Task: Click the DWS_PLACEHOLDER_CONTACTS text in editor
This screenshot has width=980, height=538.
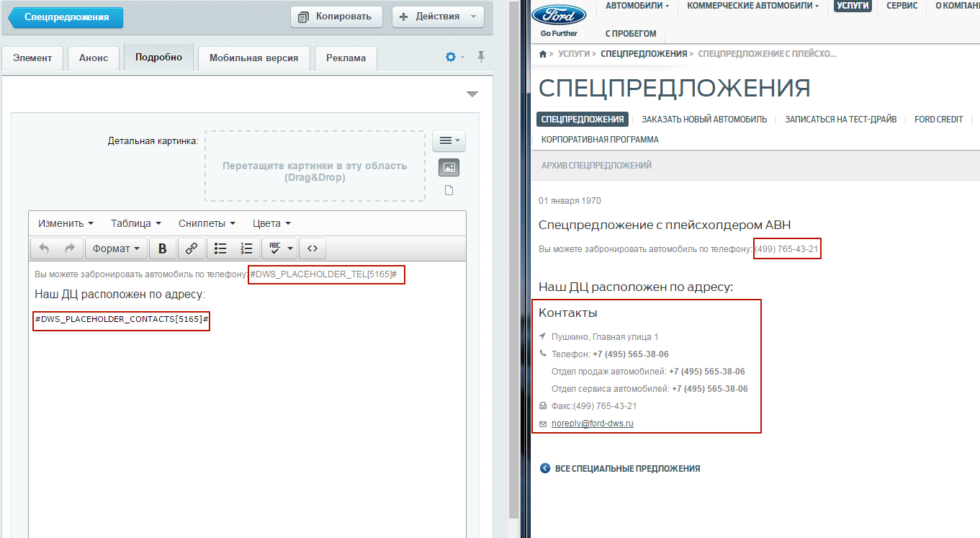Action: 122,320
